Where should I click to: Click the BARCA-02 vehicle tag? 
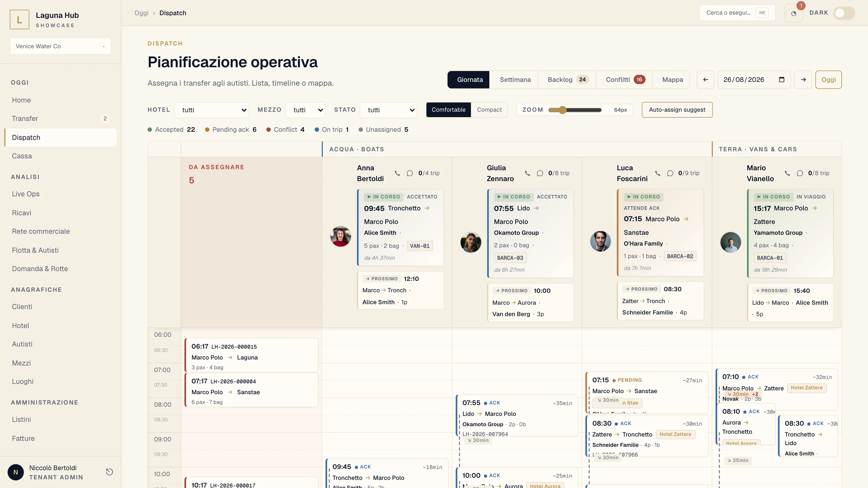pyautogui.click(x=680, y=256)
